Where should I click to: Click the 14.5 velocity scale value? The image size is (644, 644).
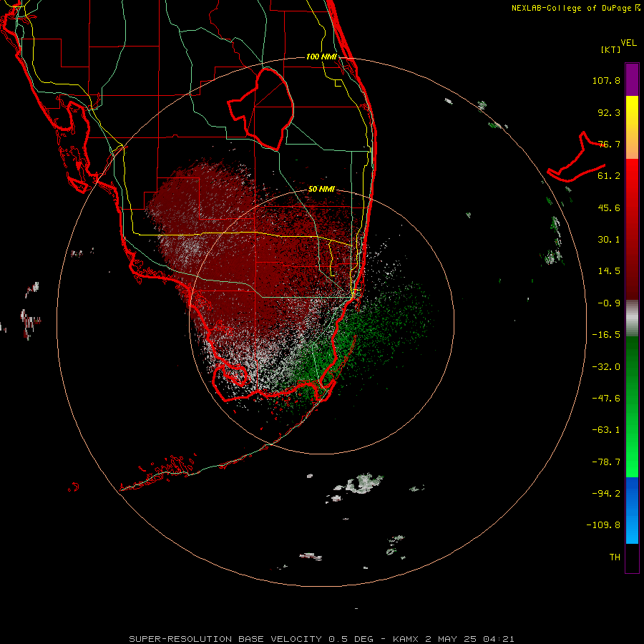609,271
